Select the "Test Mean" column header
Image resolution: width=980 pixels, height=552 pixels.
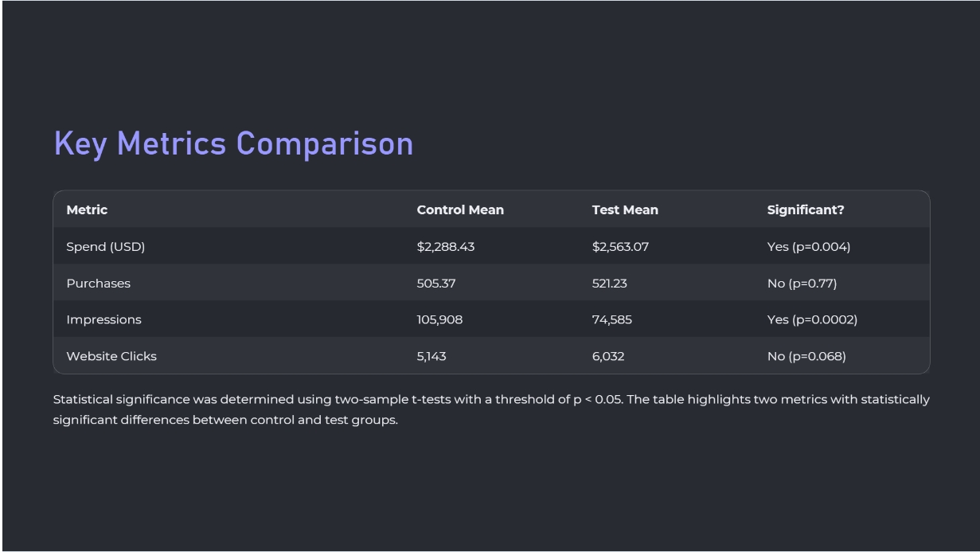(625, 209)
